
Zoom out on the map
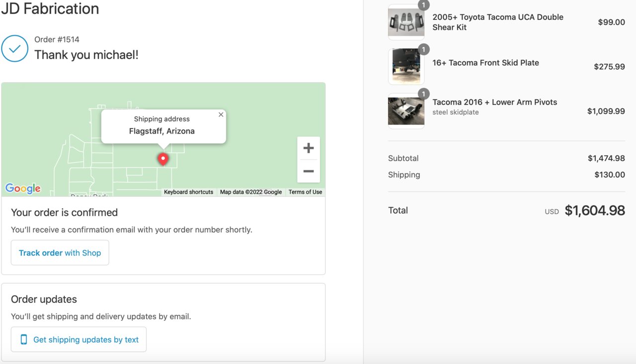309,171
